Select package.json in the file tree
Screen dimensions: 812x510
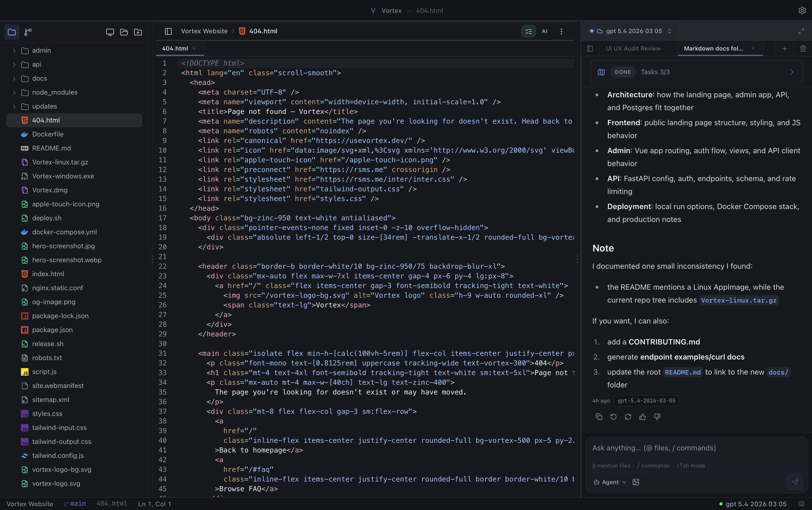pos(74,330)
